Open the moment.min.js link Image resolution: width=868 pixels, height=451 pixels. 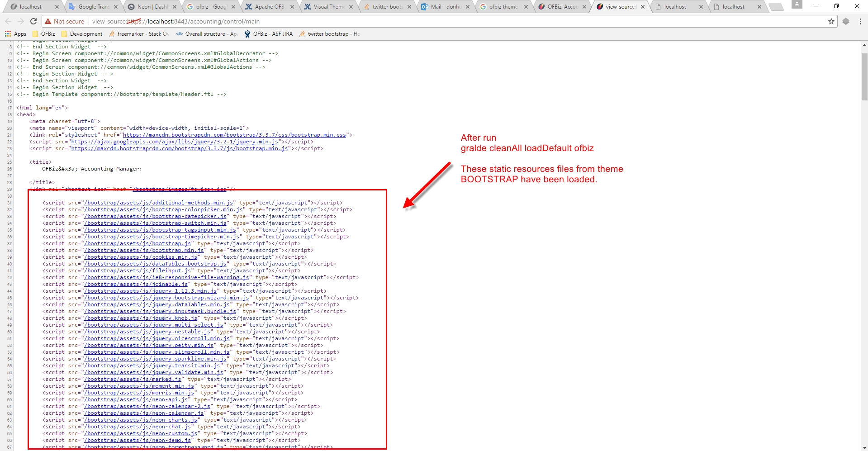(x=139, y=386)
